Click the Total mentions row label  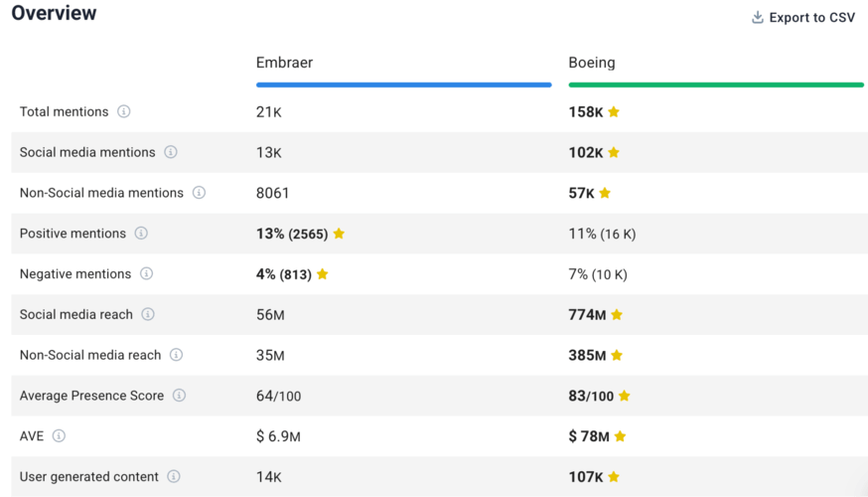pos(65,111)
